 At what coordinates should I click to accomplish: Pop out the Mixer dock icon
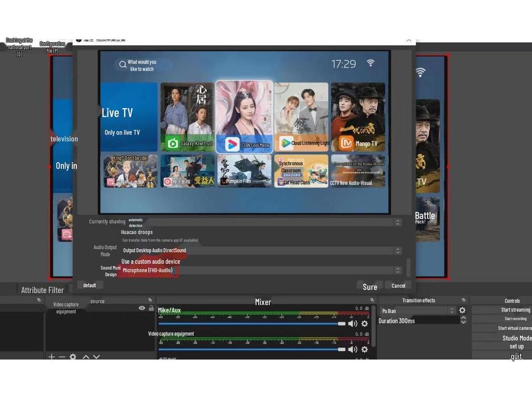372,300
